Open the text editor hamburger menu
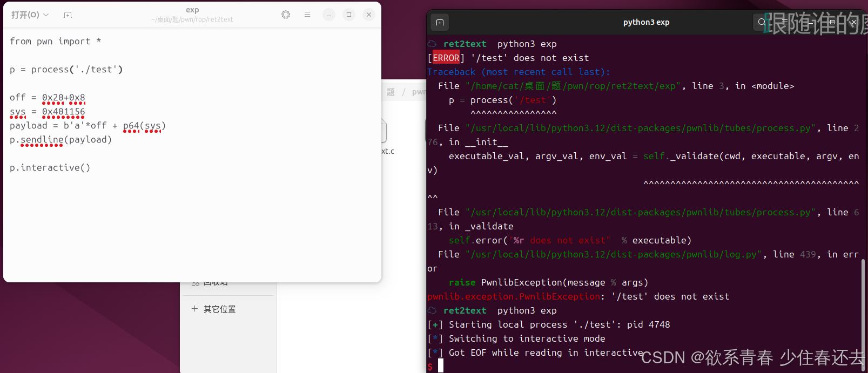 coord(307,15)
